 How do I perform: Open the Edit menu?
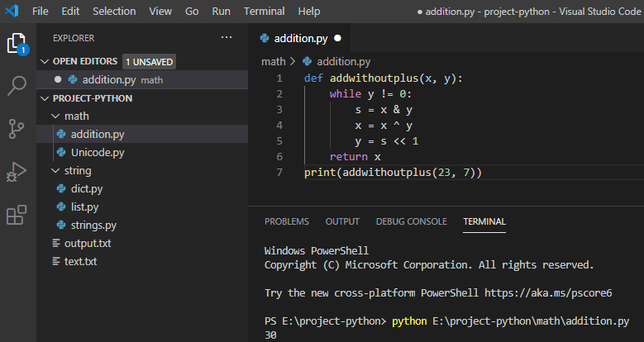pyautogui.click(x=70, y=11)
